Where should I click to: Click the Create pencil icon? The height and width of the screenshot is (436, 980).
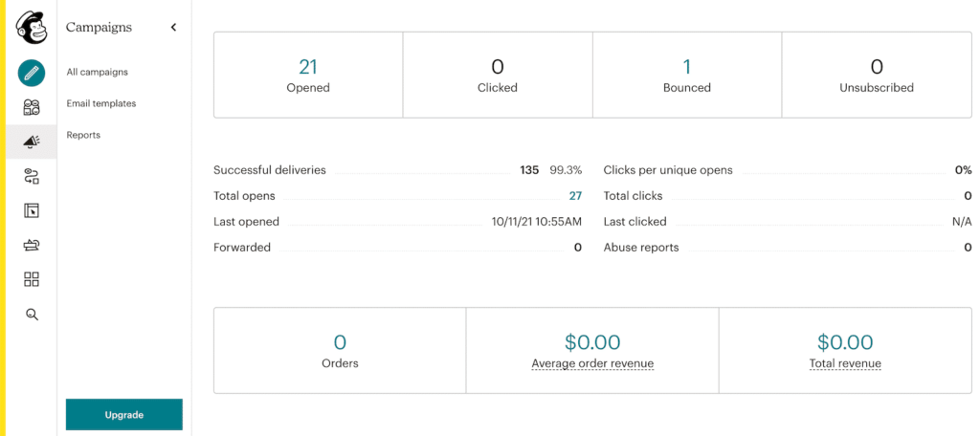[x=32, y=73]
